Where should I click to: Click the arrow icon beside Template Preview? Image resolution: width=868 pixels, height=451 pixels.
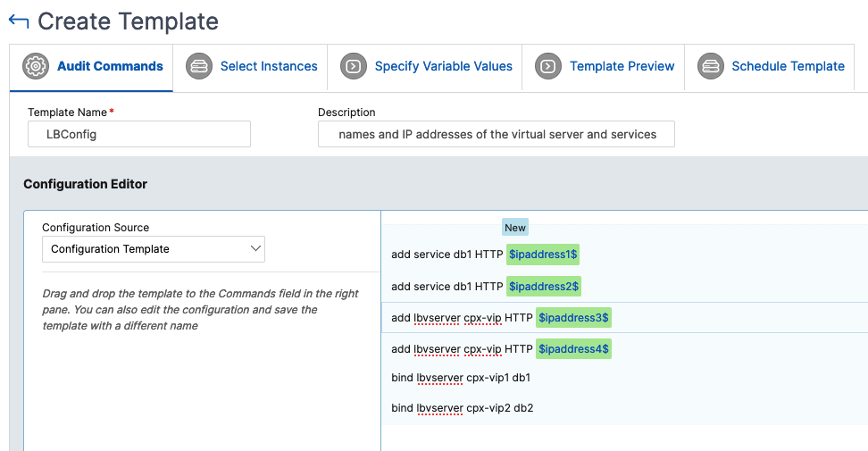tap(548, 66)
